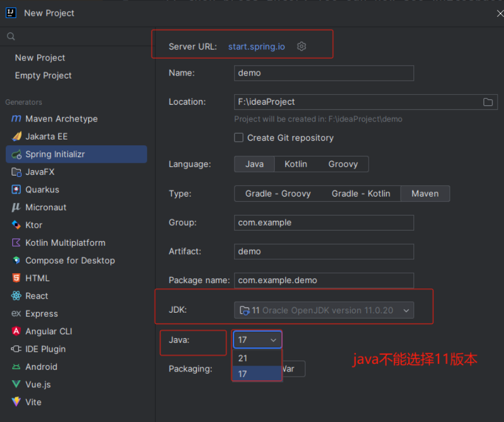Open Server URL settings gear
Viewport: 504px width, 422px height.
pos(301,47)
